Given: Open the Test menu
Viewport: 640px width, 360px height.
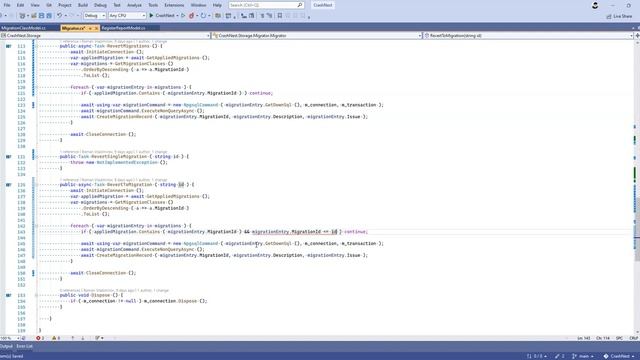Looking at the screenshot, I should 117,5.
